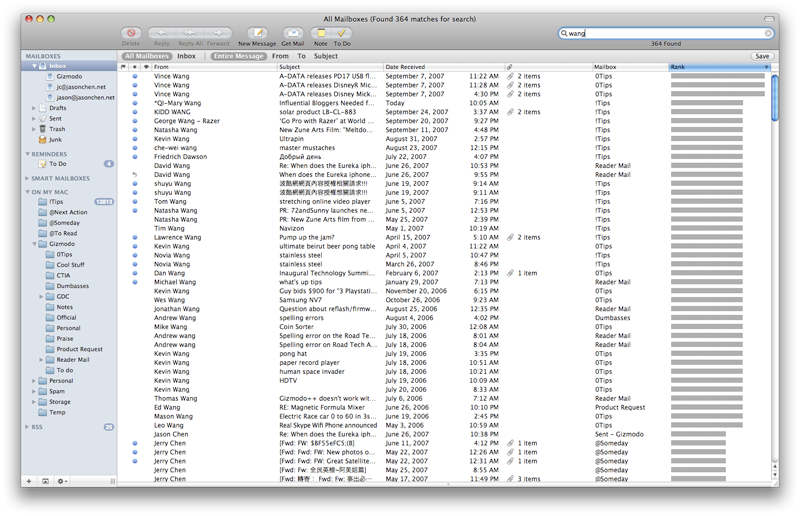Viewport: 800px width, 516px height.
Task: Select the Junk mailbox icon
Action: tap(43, 139)
